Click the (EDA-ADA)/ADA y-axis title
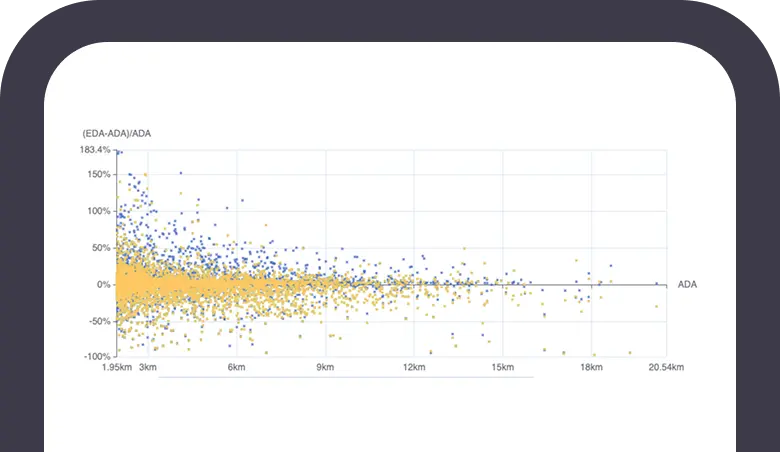 [115, 133]
